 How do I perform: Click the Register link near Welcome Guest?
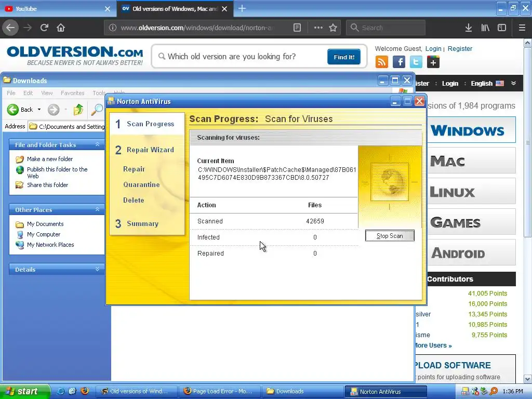[x=460, y=48]
